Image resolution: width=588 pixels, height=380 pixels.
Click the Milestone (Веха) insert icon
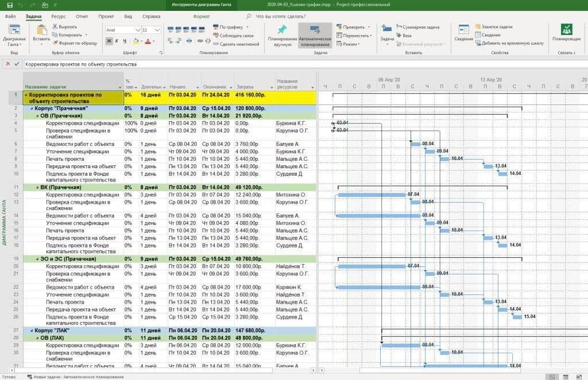pyautogui.click(x=398, y=35)
